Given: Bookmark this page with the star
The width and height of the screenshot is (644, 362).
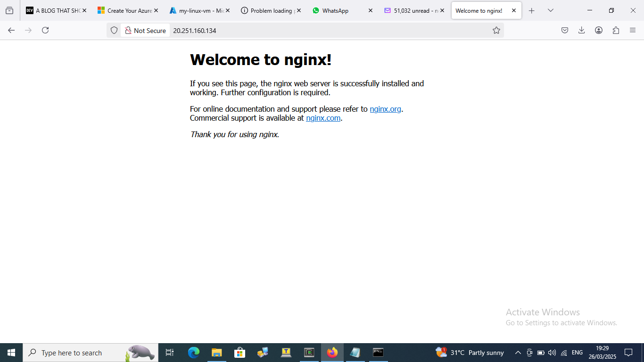Looking at the screenshot, I should [496, 30].
